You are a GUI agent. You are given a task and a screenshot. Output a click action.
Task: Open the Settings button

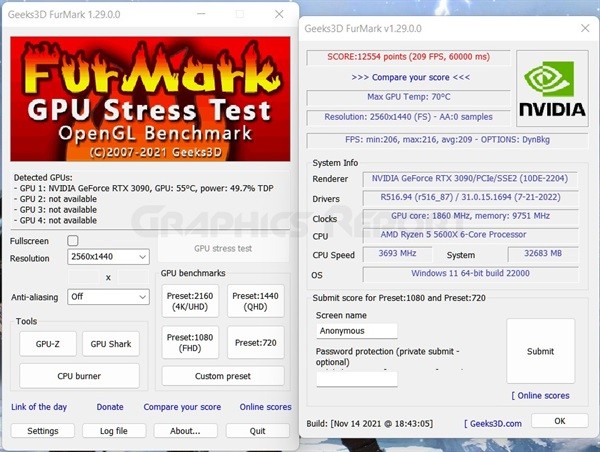[43, 431]
